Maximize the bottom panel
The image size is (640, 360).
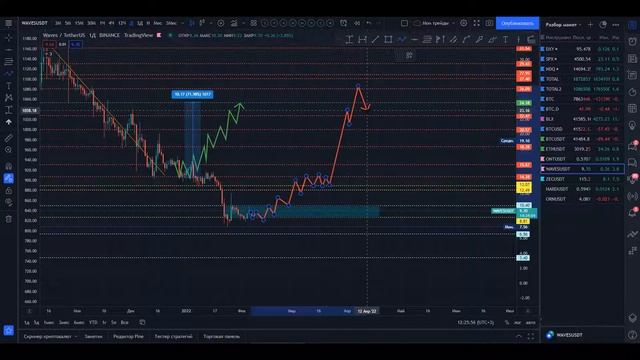pos(531,337)
